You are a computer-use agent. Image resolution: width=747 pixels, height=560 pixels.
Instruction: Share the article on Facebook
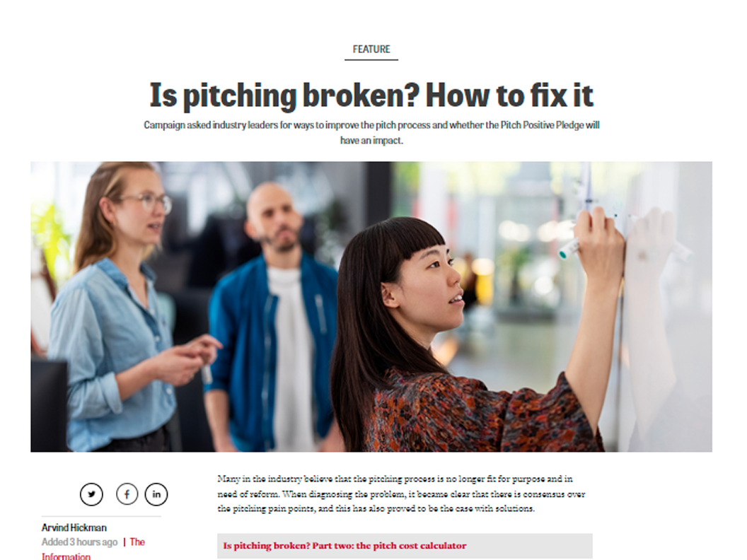[127, 494]
